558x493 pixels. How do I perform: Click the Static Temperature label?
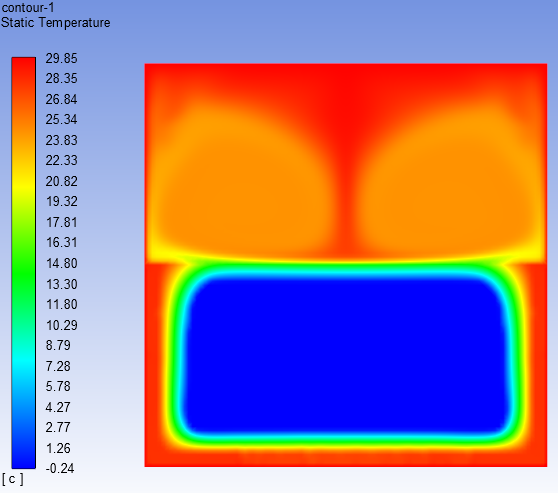[56, 23]
